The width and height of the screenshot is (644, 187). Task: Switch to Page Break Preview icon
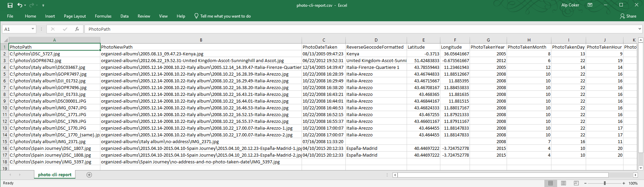[576, 183]
